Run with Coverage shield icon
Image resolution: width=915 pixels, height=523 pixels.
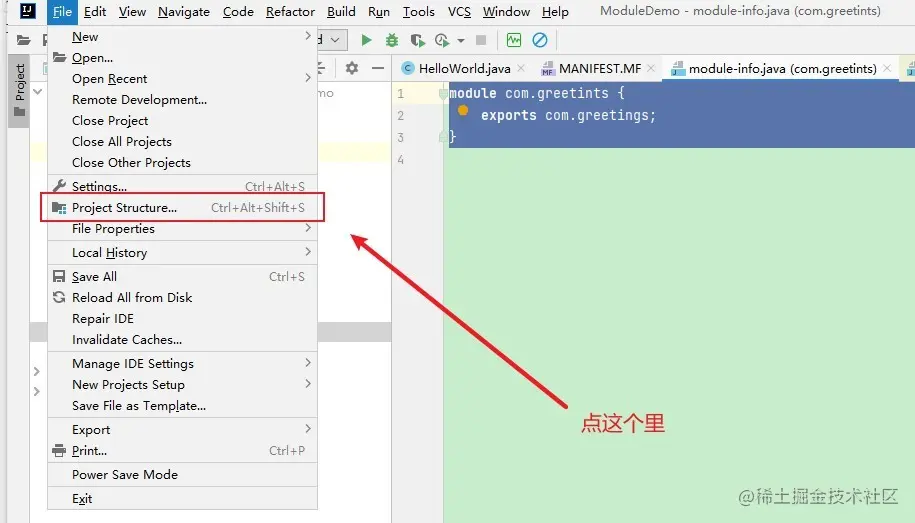click(417, 40)
